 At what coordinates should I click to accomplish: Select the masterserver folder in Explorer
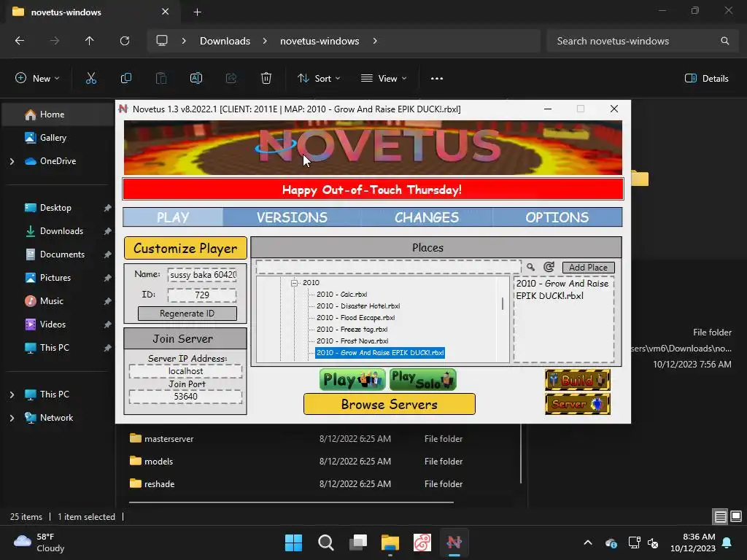[x=169, y=438]
